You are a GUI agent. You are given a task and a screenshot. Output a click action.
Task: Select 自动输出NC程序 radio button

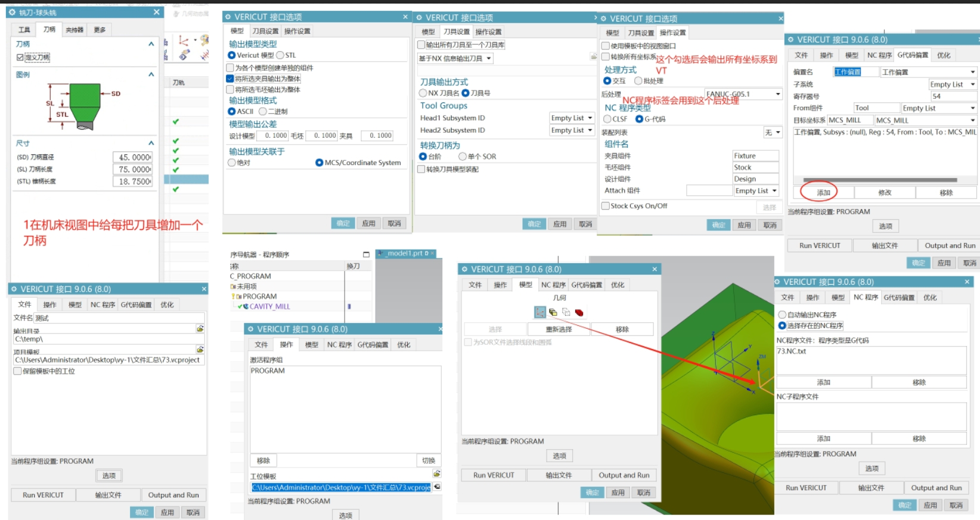pos(782,315)
